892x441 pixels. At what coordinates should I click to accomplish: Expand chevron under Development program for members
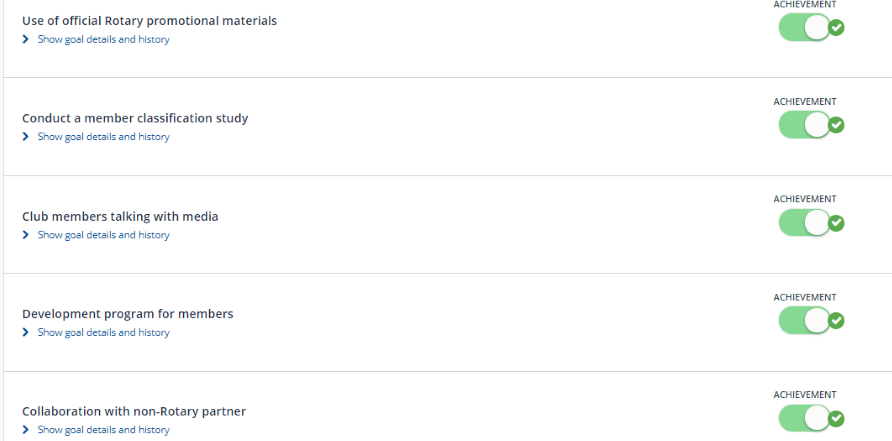click(x=26, y=333)
